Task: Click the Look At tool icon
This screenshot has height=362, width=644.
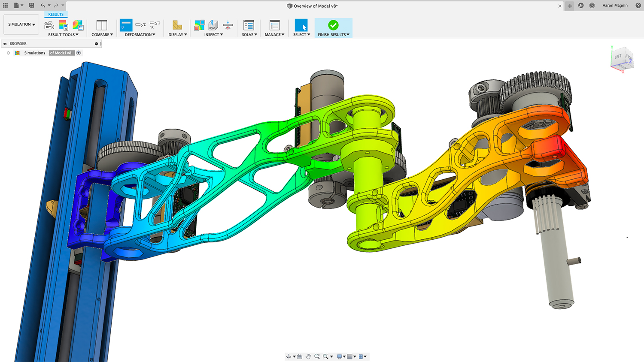Action: point(300,356)
